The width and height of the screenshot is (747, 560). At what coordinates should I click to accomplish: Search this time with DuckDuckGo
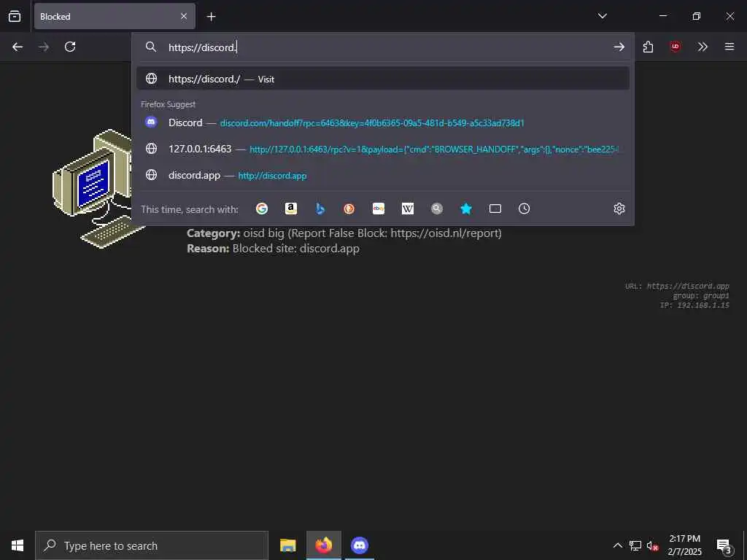pos(349,209)
